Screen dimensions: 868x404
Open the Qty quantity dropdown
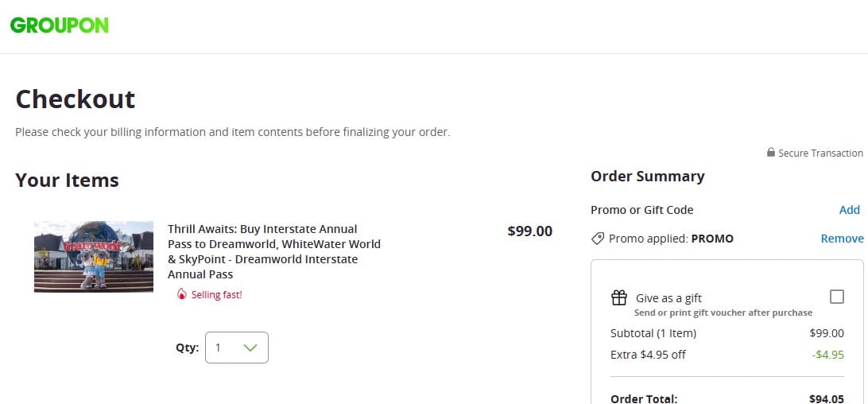(237, 348)
